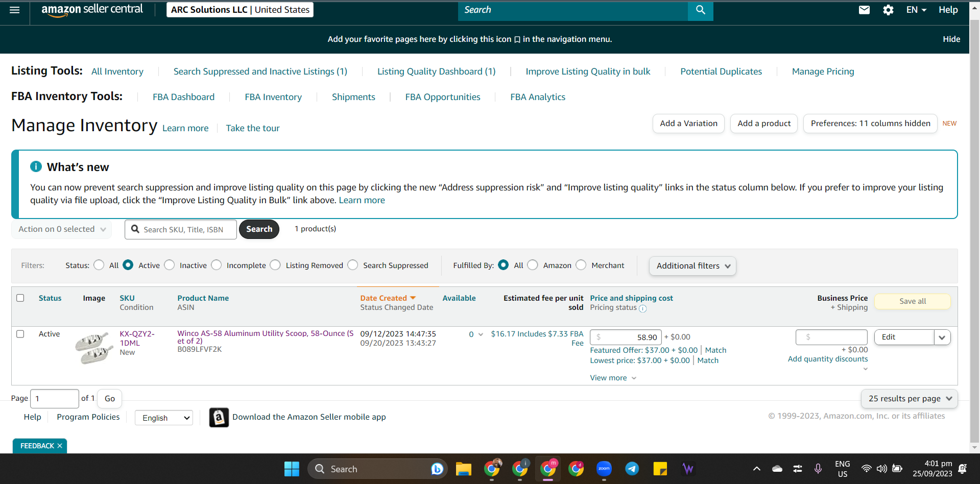The height and width of the screenshot is (484, 980).
Task: Open Listing Quality Dashboard
Action: click(437, 71)
